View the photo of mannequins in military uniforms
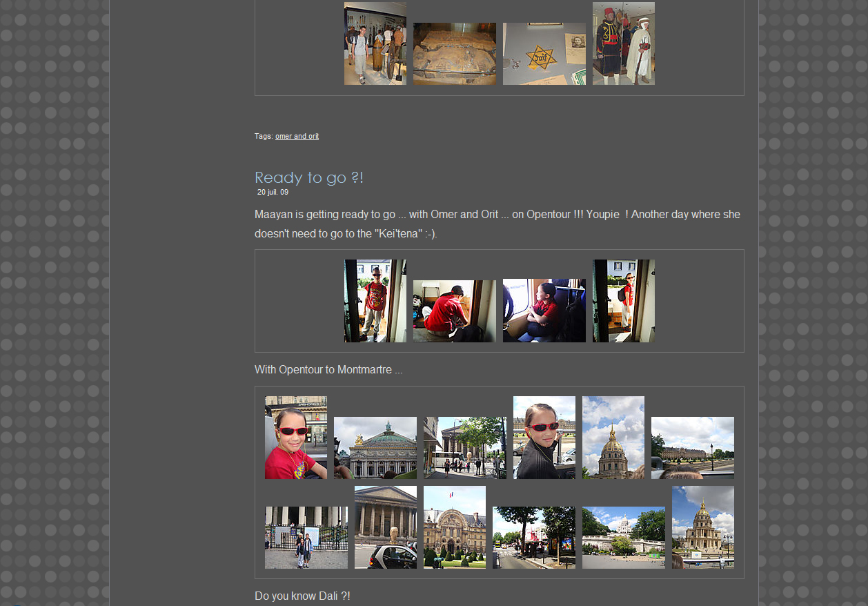868x606 pixels. [x=623, y=43]
